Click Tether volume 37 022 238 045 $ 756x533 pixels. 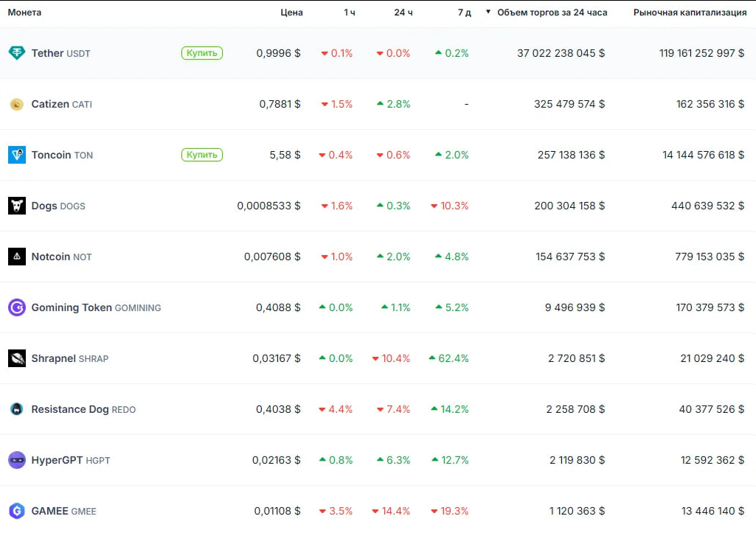coord(561,53)
